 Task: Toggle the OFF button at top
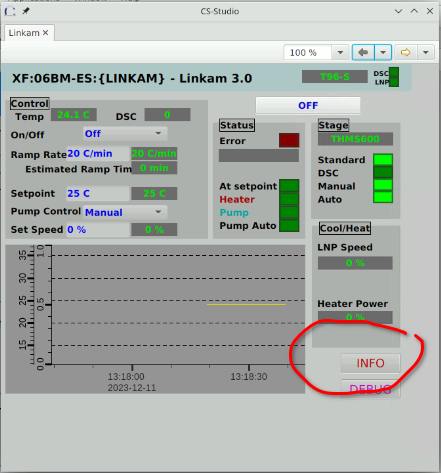pos(308,106)
